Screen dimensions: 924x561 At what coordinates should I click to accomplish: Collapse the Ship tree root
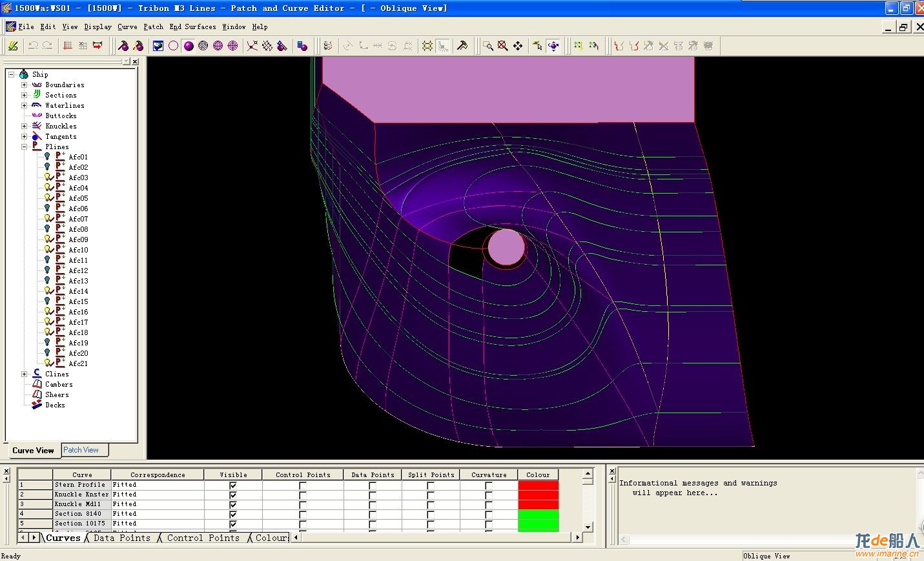tap(11, 74)
